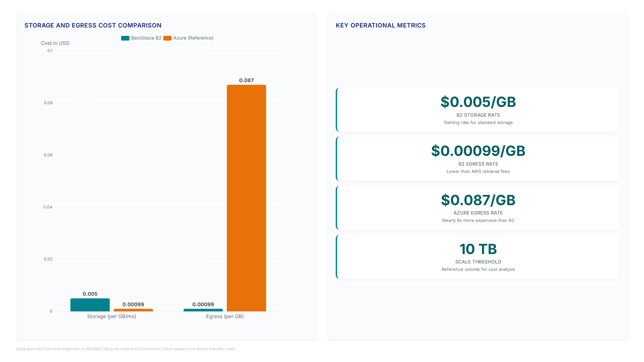Click the 0.087 bar value label
Screen dimensions: 644x362
[246, 80]
